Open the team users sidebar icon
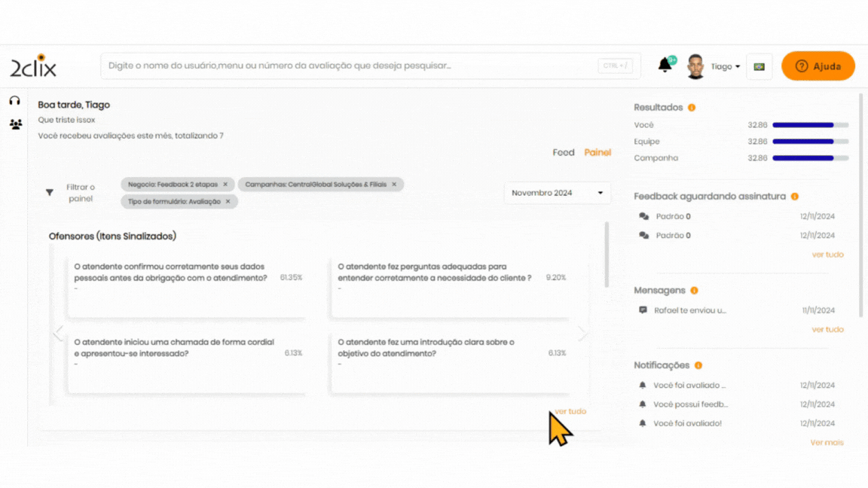Image resolution: width=868 pixels, height=488 pixels. coord(15,124)
